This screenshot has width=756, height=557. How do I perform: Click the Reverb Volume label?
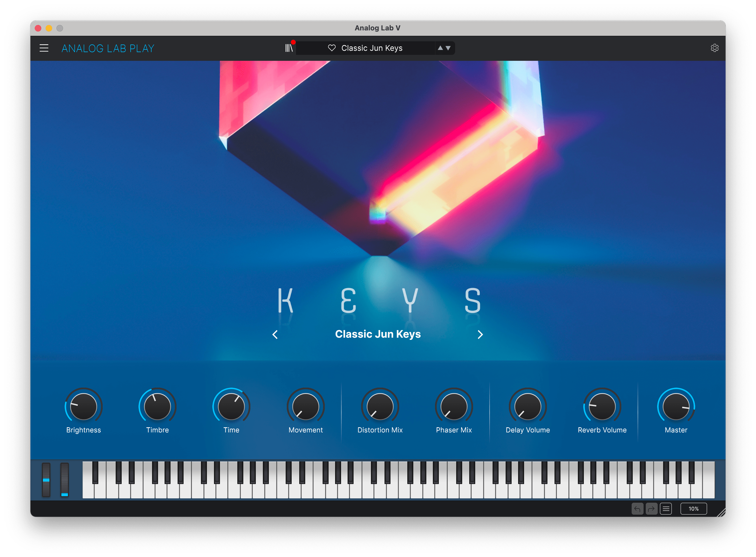tap(602, 430)
